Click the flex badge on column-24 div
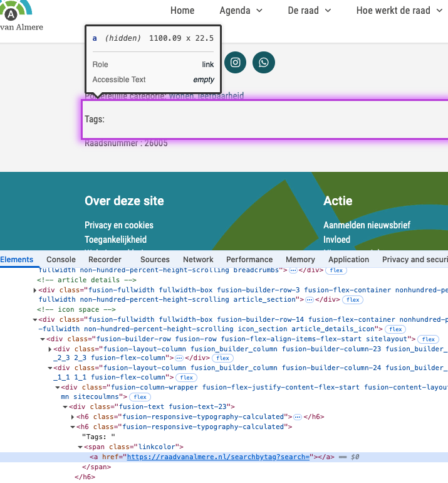The height and width of the screenshot is (483, 448). pos(187,378)
